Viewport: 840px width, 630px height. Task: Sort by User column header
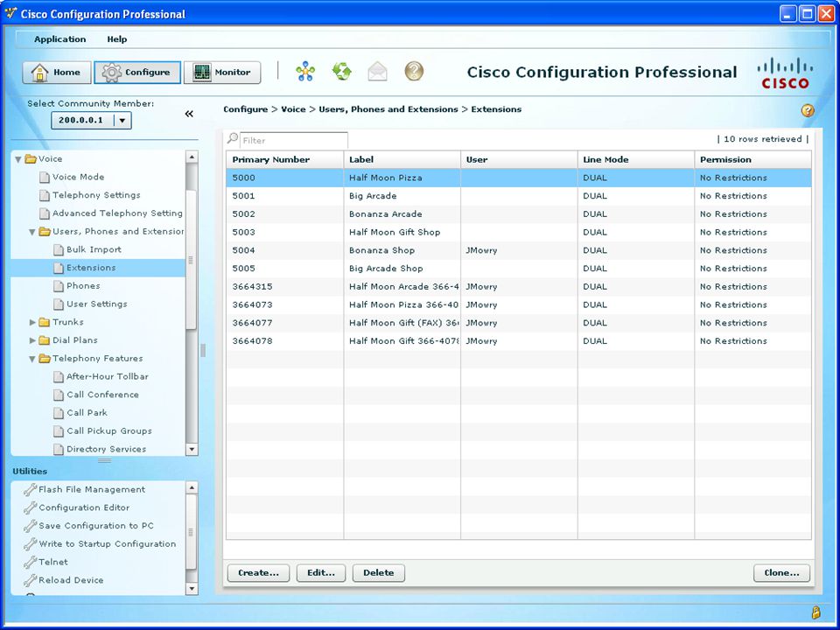coord(519,159)
